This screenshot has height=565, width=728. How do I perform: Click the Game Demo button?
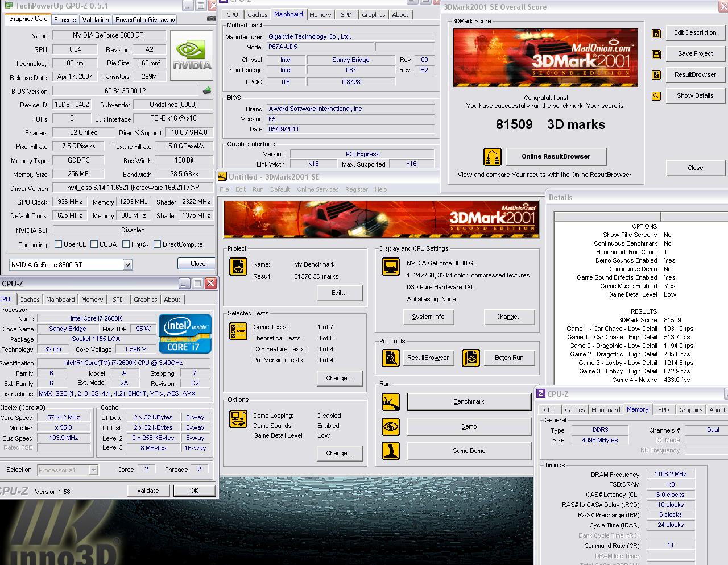(469, 451)
